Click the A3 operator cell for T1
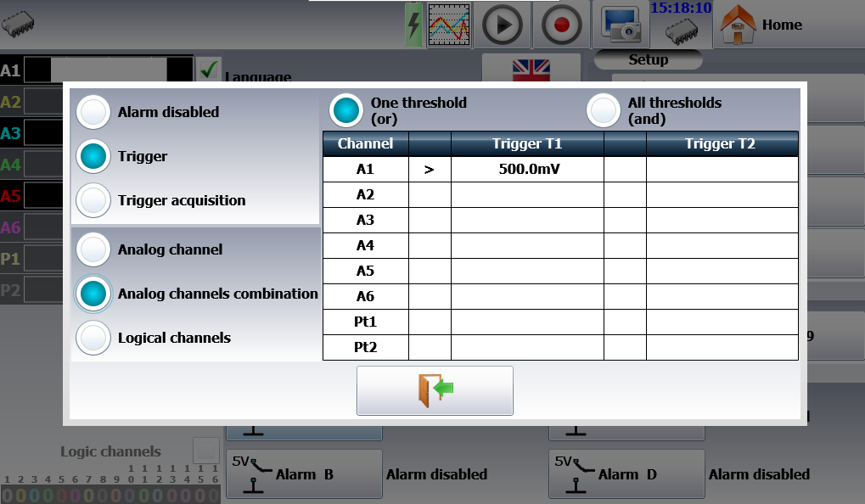This screenshot has width=865, height=504. (430, 220)
